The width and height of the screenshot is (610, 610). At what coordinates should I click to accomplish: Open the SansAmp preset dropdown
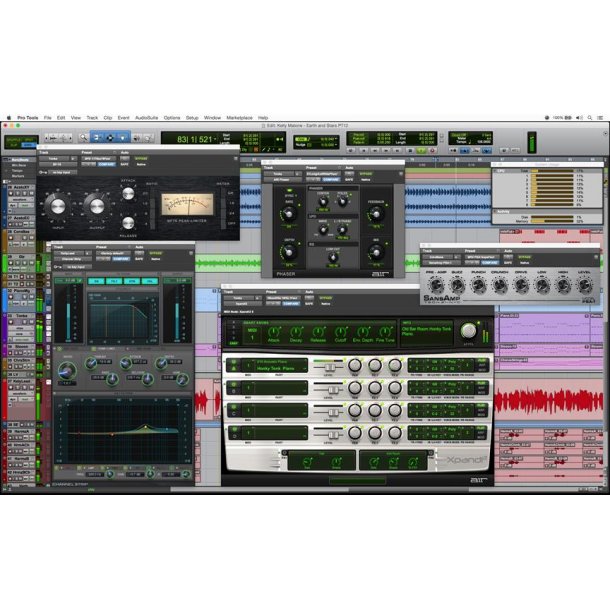482,257
